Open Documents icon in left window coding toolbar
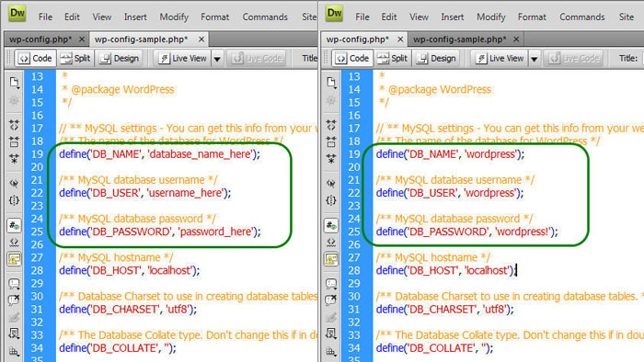 [x=14, y=83]
